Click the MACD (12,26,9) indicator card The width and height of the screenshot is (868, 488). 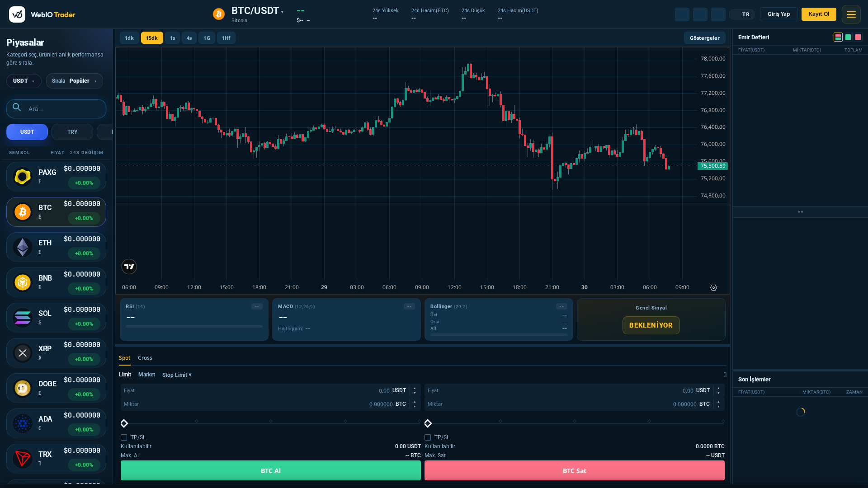(346, 319)
